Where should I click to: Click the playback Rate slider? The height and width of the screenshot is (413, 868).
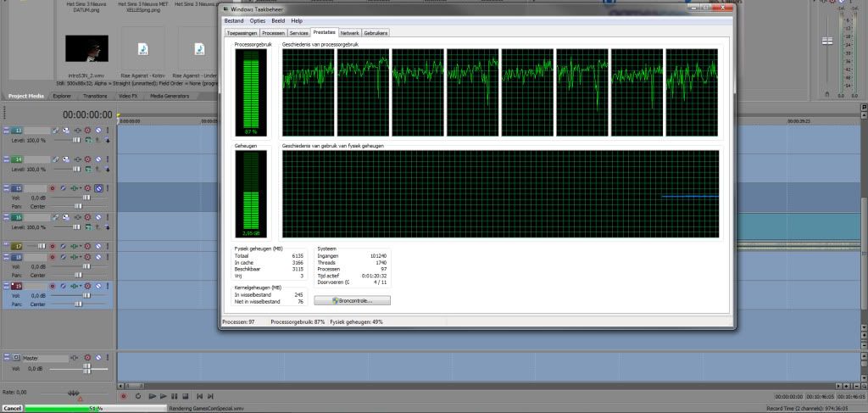[74, 393]
